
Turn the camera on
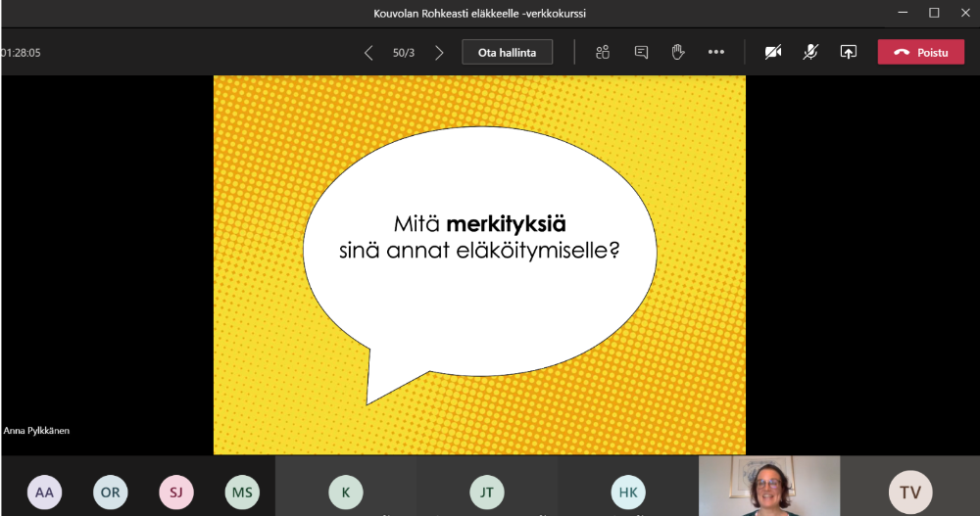pyautogui.click(x=773, y=52)
